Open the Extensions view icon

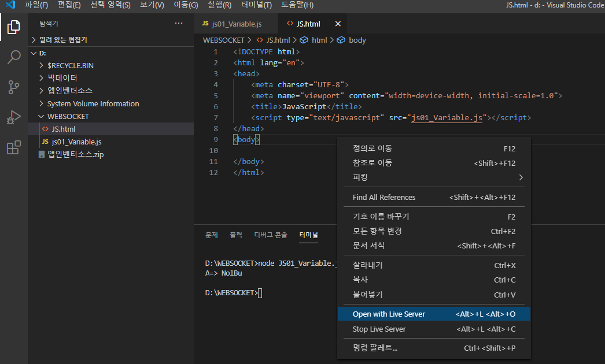pos(14,147)
